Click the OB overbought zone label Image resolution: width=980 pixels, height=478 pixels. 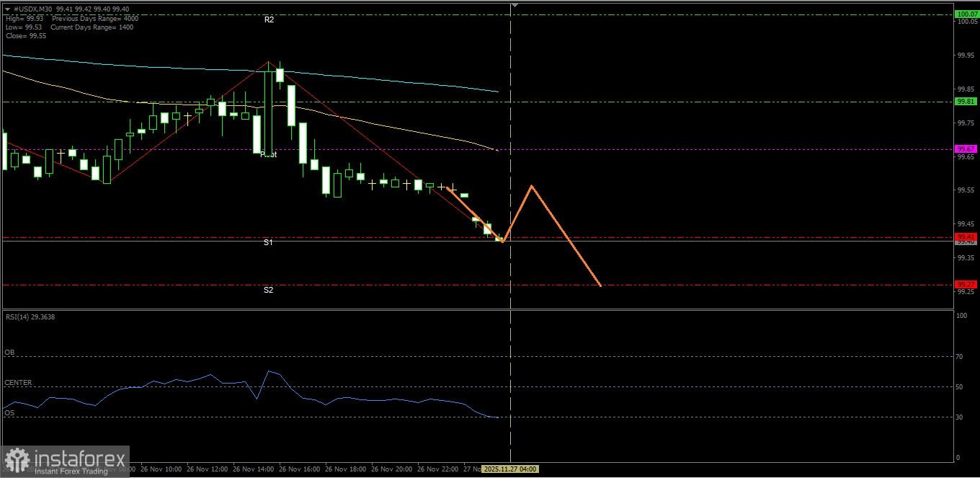[9, 352]
